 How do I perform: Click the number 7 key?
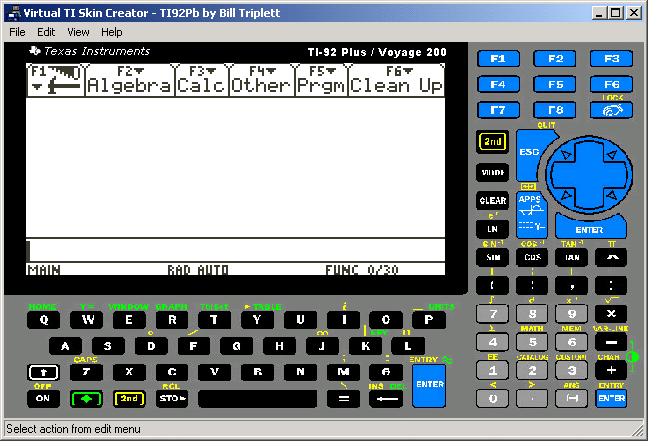[492, 314]
